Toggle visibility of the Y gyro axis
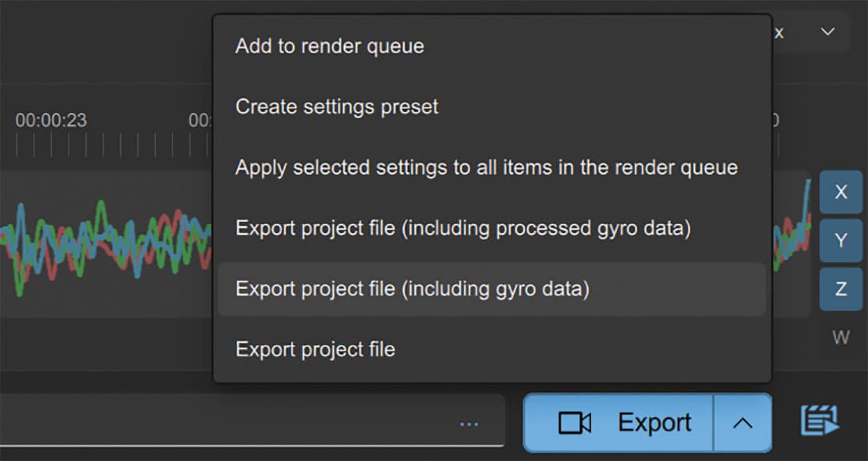The width and height of the screenshot is (868, 461). (841, 240)
